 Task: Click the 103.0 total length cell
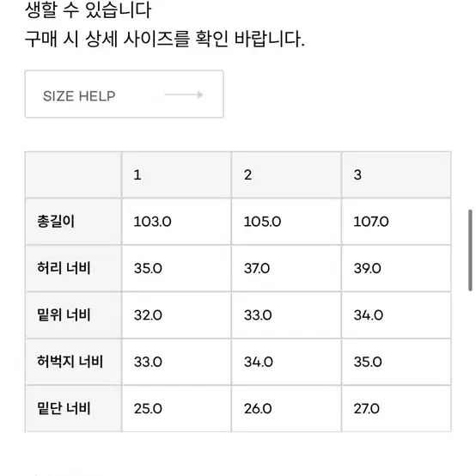pos(176,222)
